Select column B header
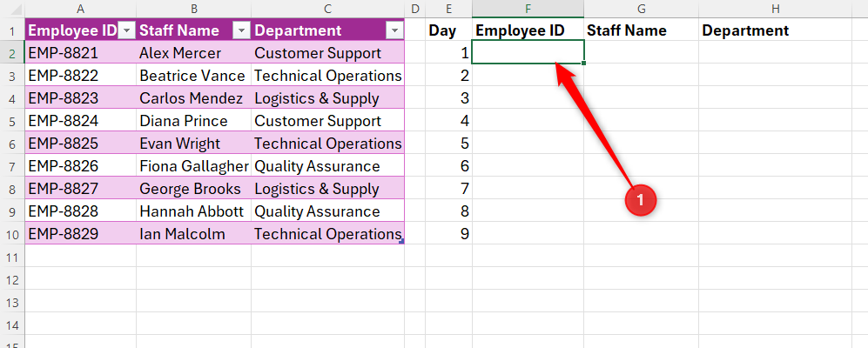The width and height of the screenshot is (868, 348). [x=194, y=9]
